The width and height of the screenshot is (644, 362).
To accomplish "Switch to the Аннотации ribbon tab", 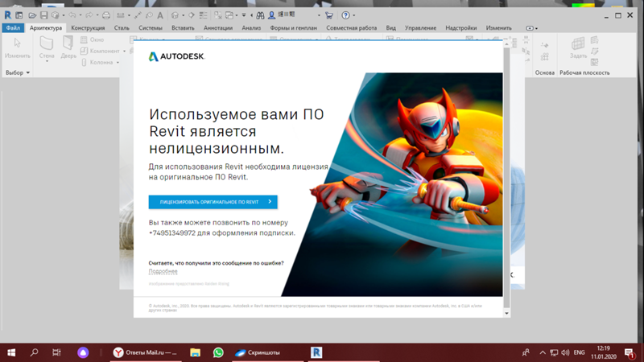I will pos(218,28).
